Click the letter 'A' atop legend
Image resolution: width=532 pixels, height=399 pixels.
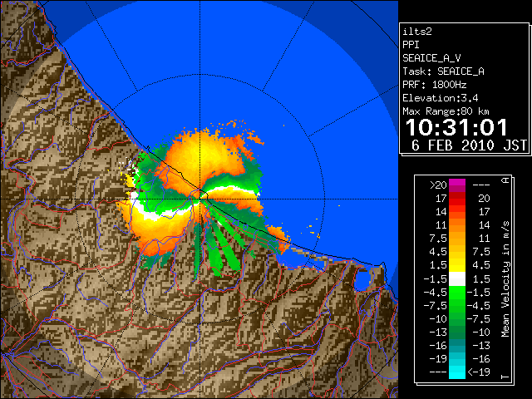pos(505,180)
